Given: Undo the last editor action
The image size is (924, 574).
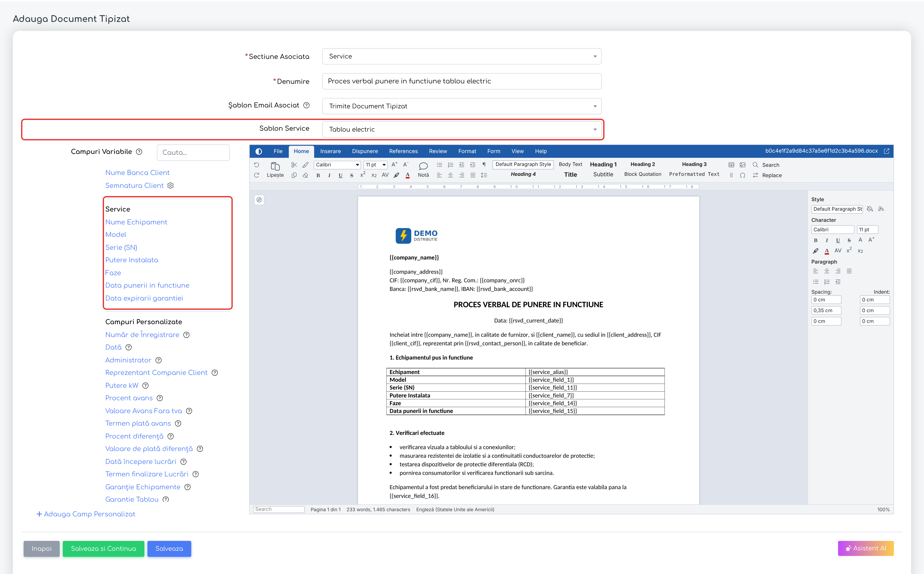Looking at the screenshot, I should 257,165.
